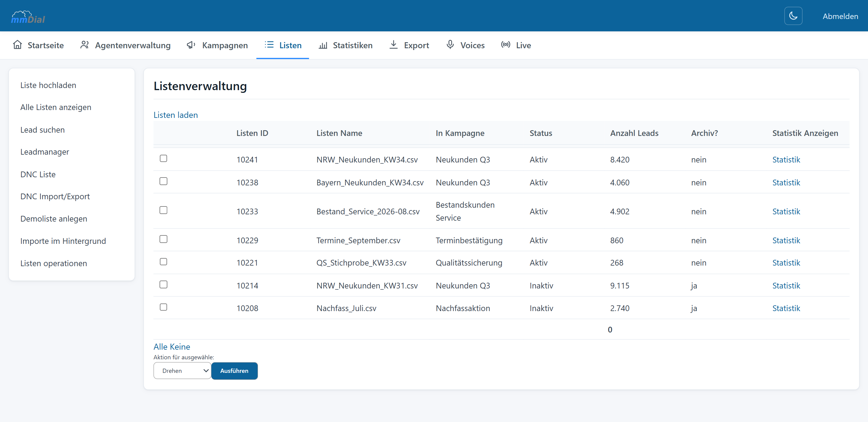Open Statistik for Nachfass_Juli.csv
The image size is (868, 422).
pos(786,308)
